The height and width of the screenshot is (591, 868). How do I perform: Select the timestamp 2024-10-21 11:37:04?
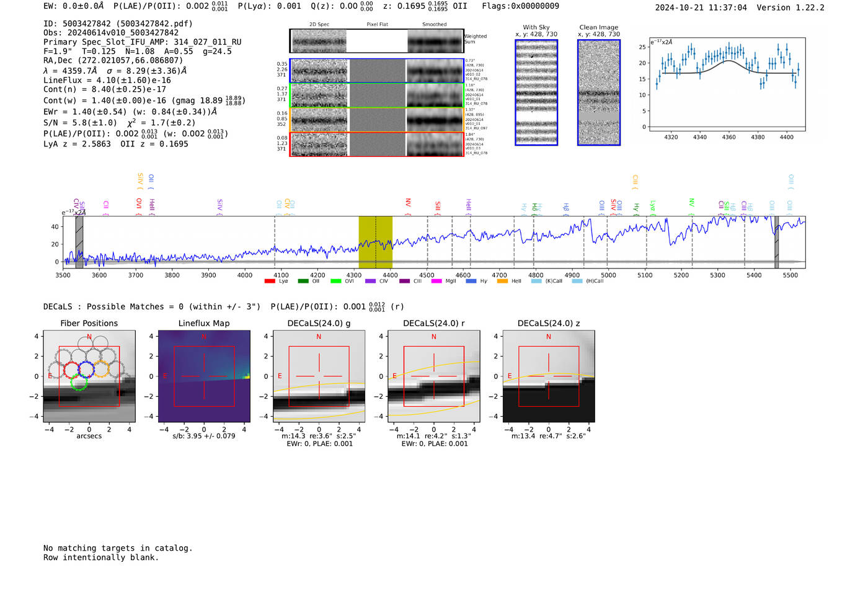[x=701, y=7]
